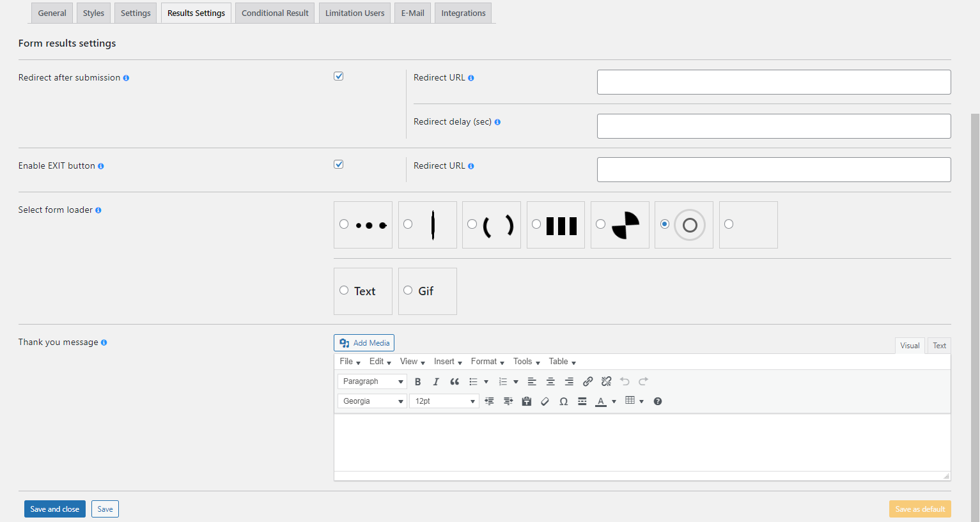
Task: Switch to the Conditional Result tab
Action: point(275,13)
